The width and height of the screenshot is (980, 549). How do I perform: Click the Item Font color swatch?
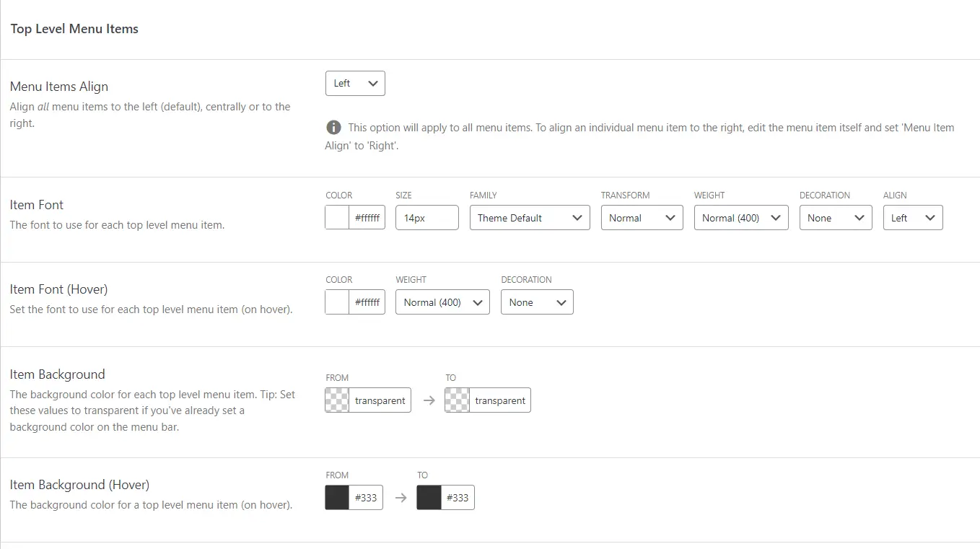click(x=336, y=217)
